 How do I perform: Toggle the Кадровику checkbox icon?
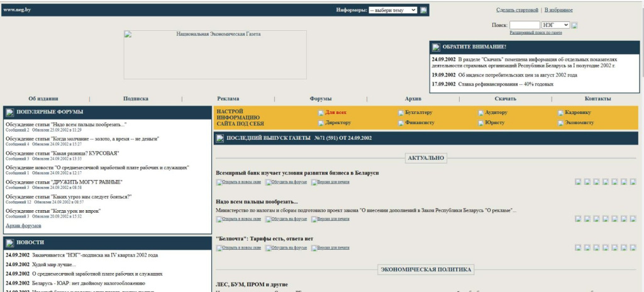tap(560, 113)
